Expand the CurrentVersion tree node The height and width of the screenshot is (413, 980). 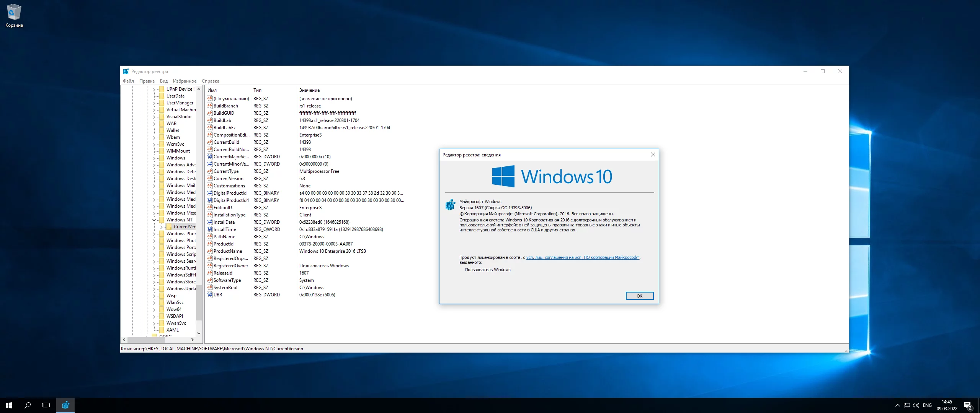click(161, 227)
